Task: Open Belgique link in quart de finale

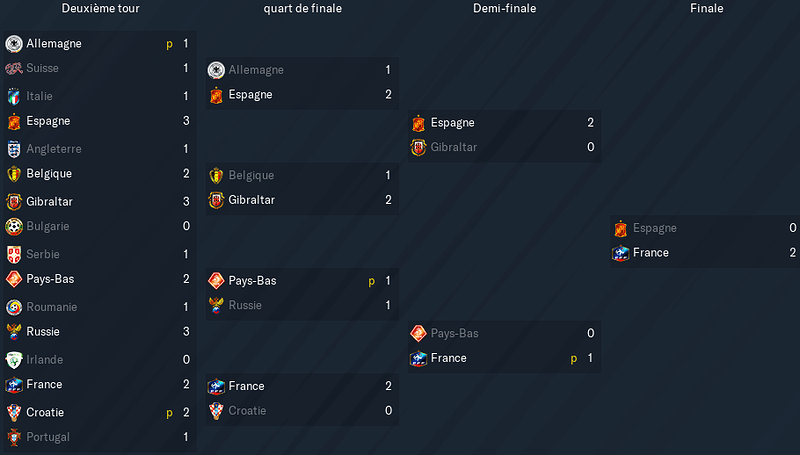Action: 251,175
